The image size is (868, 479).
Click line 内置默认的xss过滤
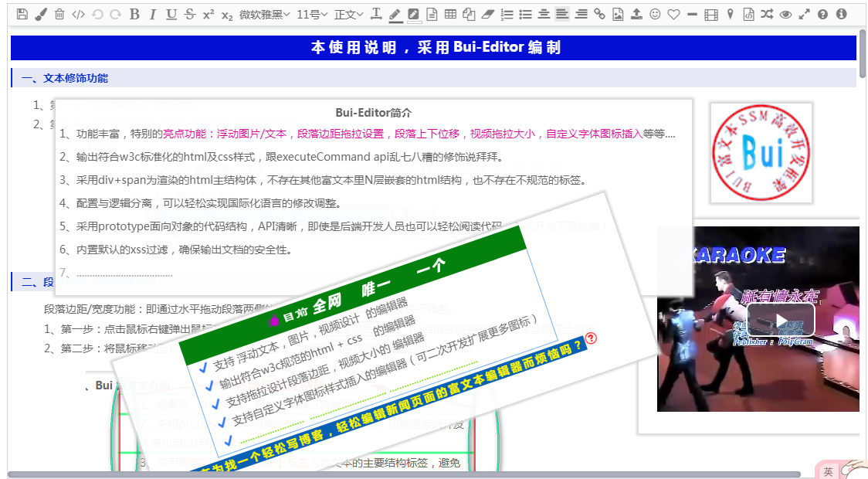click(x=175, y=250)
